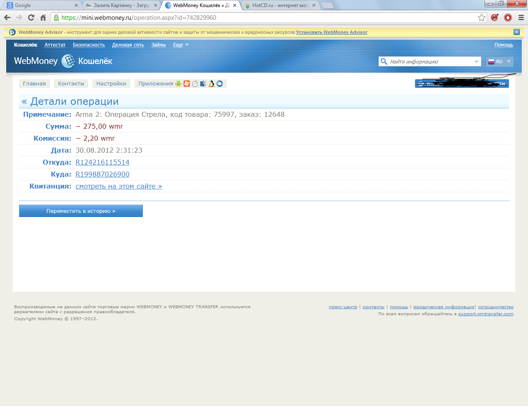Open the Безопасность menu item
This screenshot has width=528, height=420.
(89, 45)
